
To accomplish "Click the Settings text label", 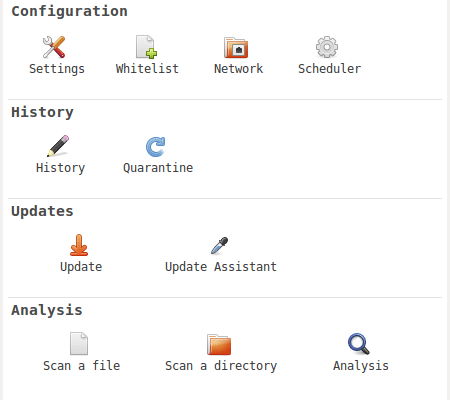I will (57, 69).
